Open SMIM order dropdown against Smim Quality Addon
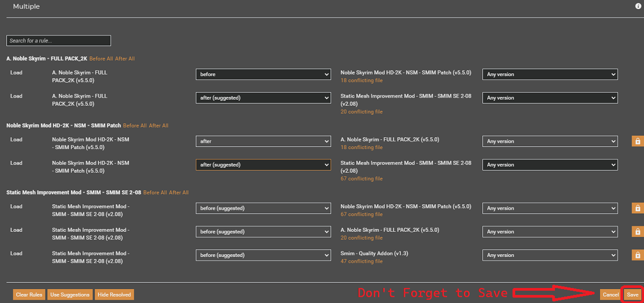This screenshot has width=644, height=303. [263, 256]
